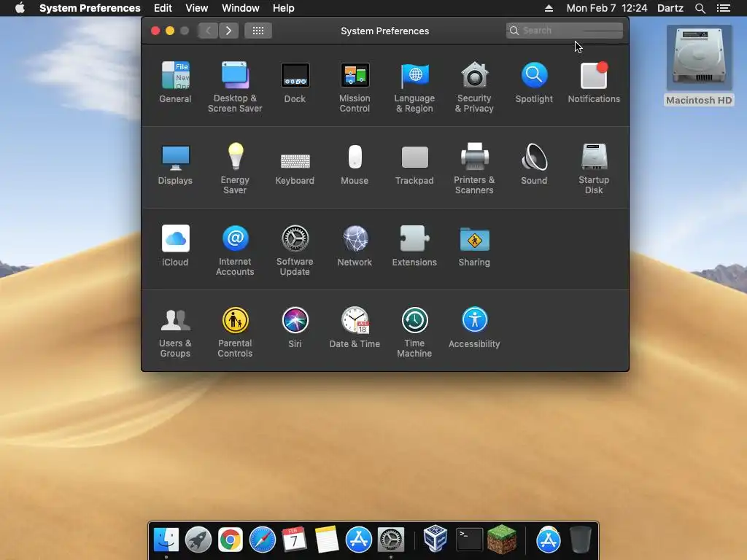Open the Help menu
Screen dimensions: 747x560
[x=284, y=8]
